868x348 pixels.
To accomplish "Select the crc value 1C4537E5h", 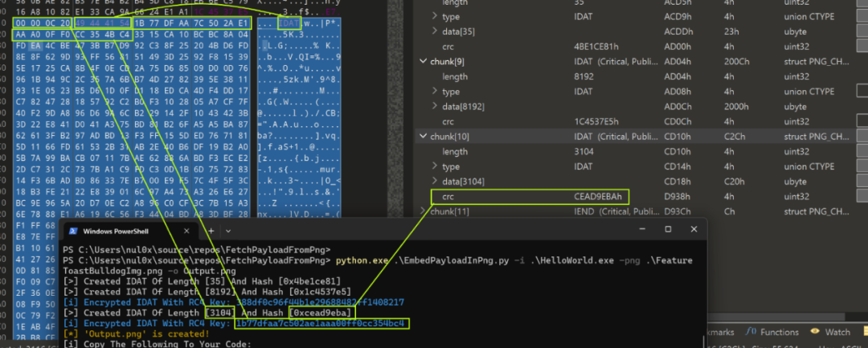I will [597, 121].
